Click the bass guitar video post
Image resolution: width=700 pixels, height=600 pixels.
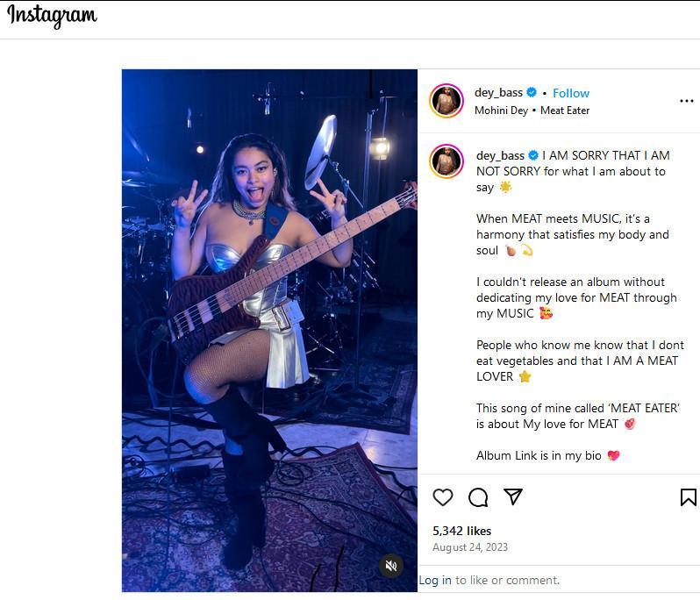[x=269, y=331]
